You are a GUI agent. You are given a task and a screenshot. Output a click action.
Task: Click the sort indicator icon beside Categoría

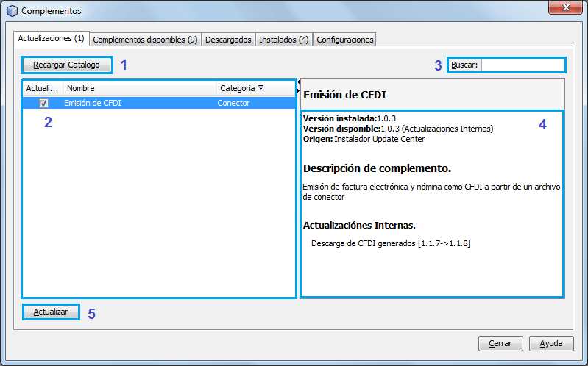[261, 88]
